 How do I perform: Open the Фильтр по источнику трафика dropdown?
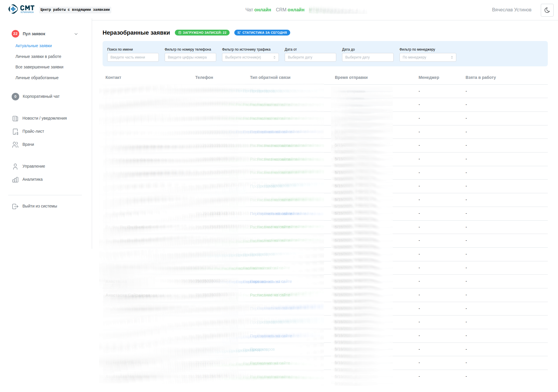(x=250, y=57)
